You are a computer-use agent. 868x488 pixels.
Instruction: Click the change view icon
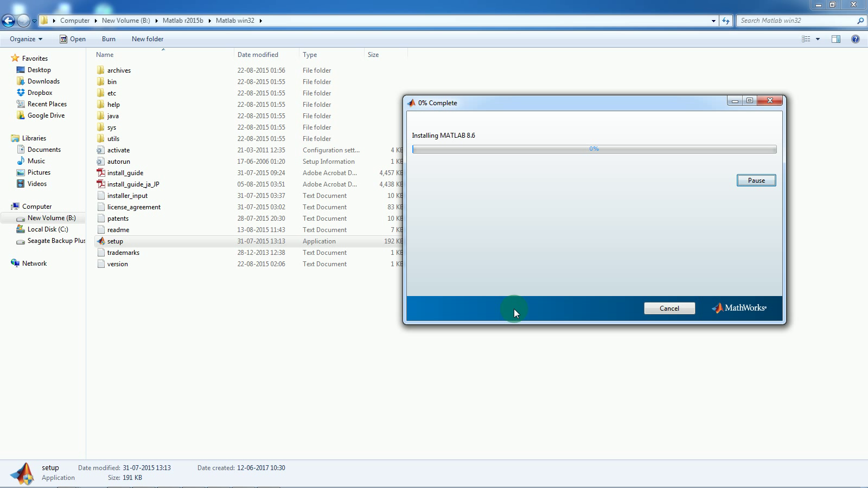[x=806, y=39]
